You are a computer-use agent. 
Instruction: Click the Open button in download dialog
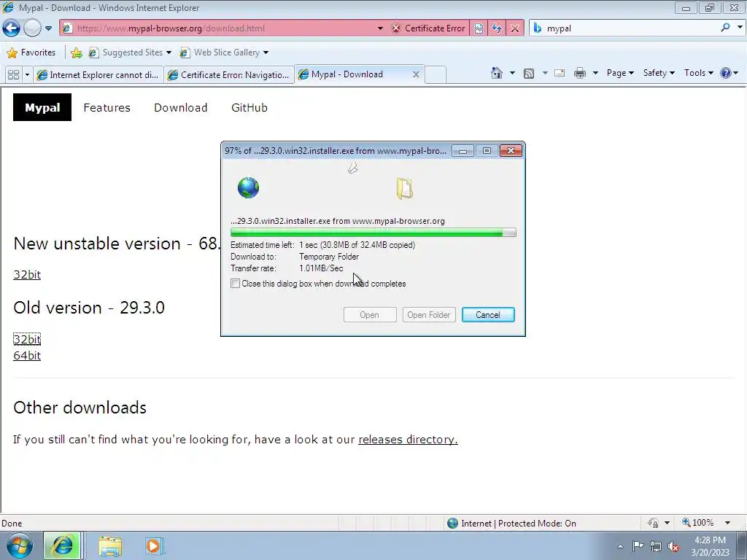point(370,315)
